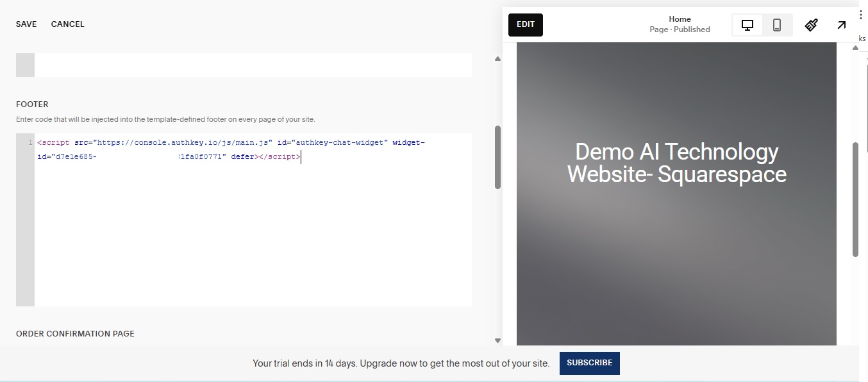Viewport: 868px width, 382px height.
Task: Click the SUBSCRIBE button
Action: click(590, 363)
